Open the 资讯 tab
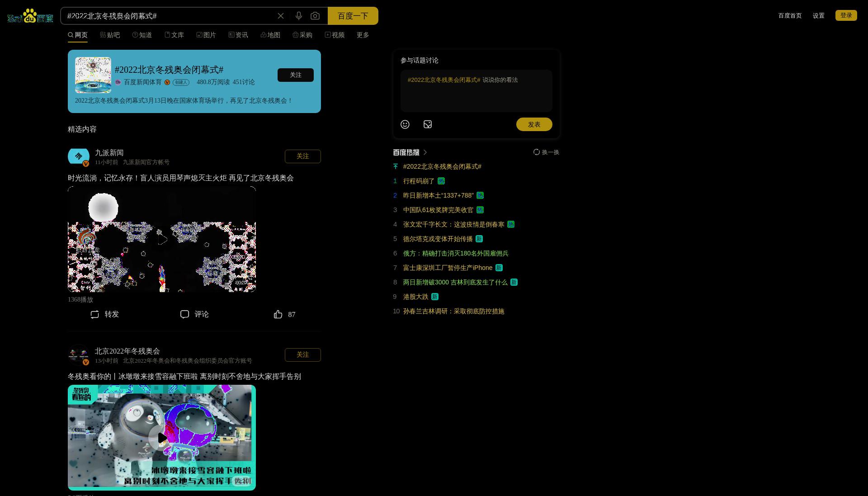 pyautogui.click(x=238, y=35)
